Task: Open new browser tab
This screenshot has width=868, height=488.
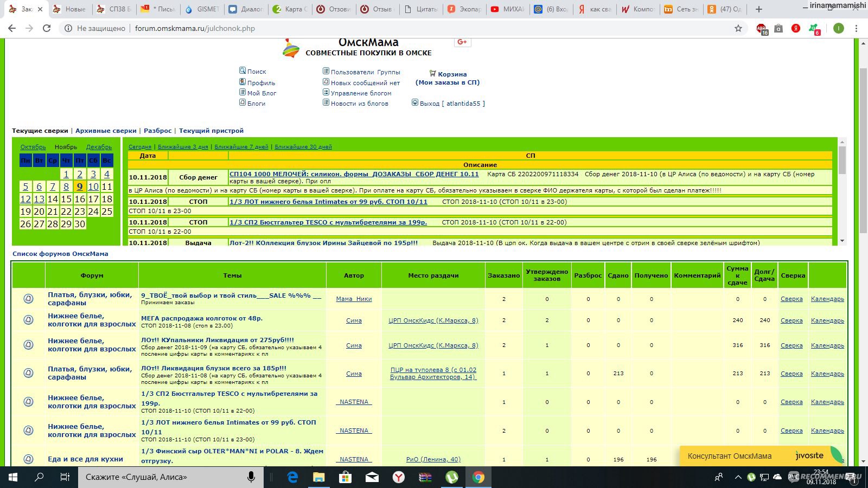Action: click(759, 9)
